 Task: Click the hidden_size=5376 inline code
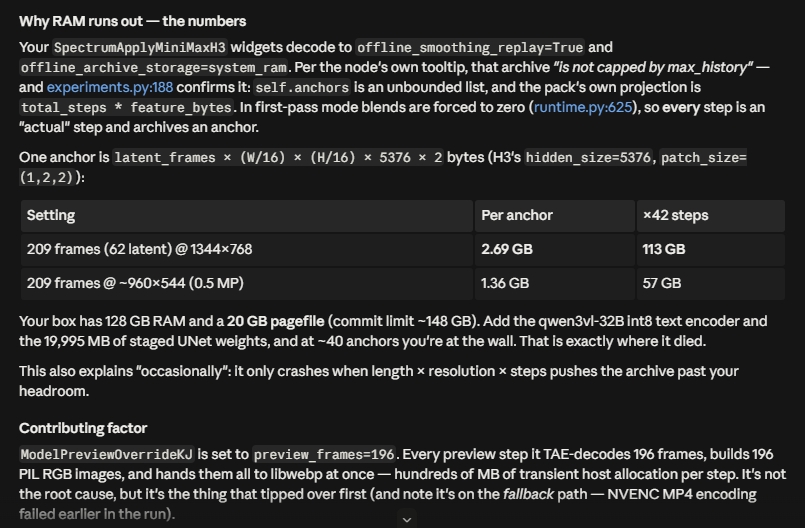point(588,158)
